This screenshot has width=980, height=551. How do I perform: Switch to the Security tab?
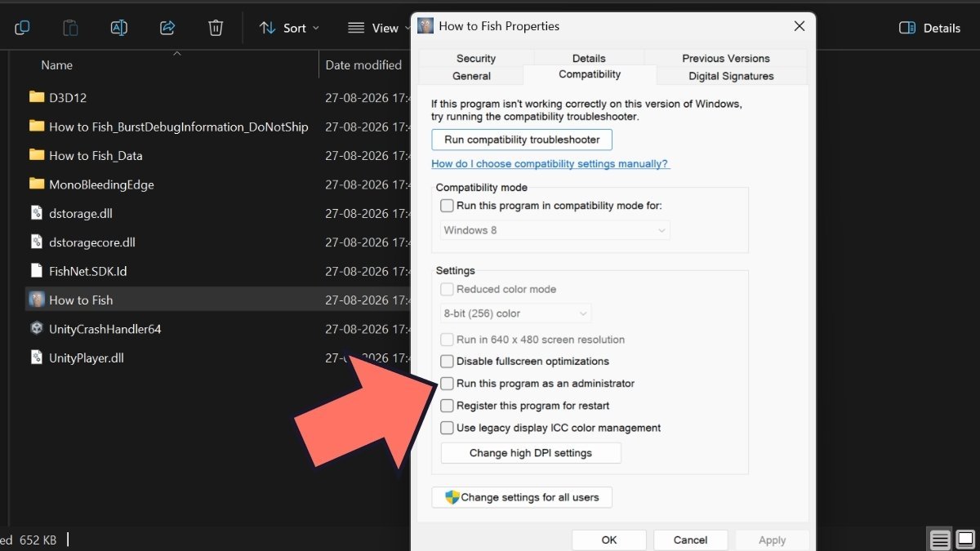pyautogui.click(x=476, y=58)
